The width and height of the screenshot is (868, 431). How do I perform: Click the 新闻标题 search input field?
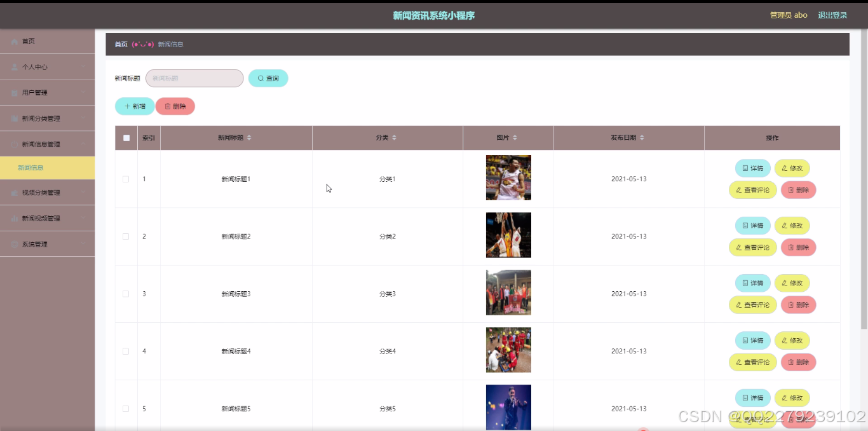[194, 78]
